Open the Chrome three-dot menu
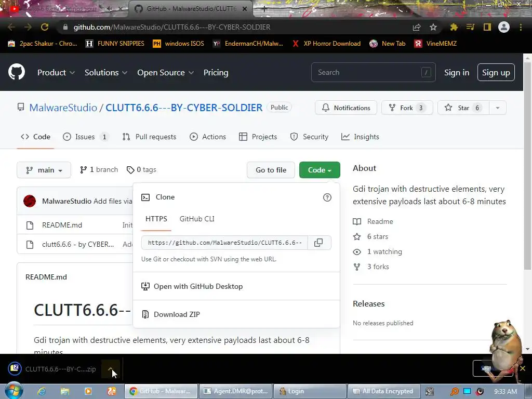The width and height of the screenshot is (532, 399). click(x=521, y=27)
